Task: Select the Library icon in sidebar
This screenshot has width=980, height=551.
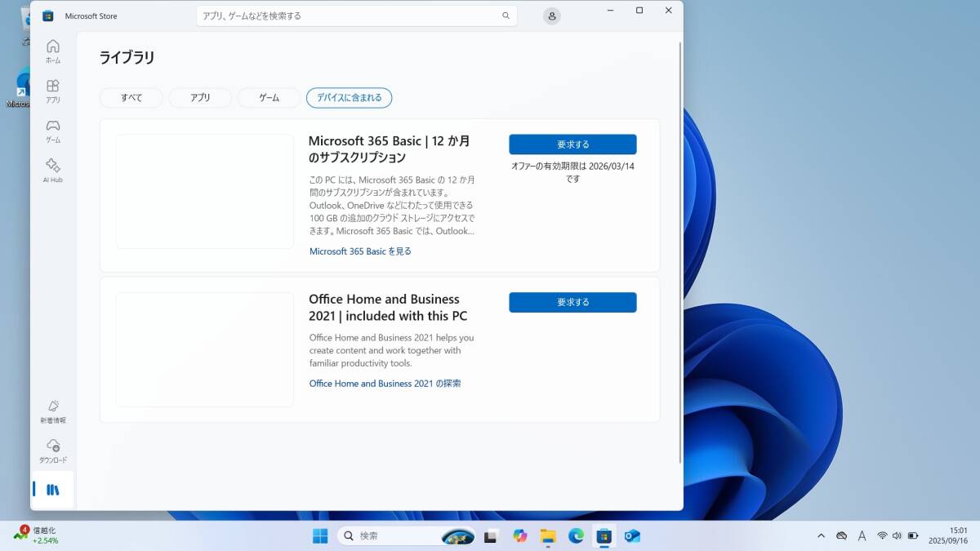Action: (52, 490)
